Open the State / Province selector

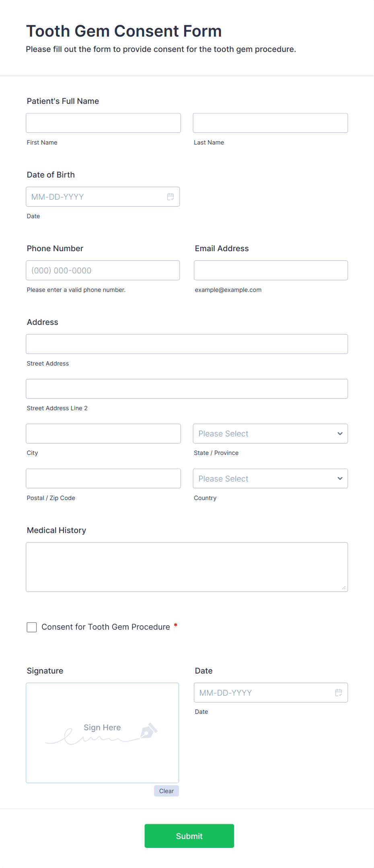[270, 434]
